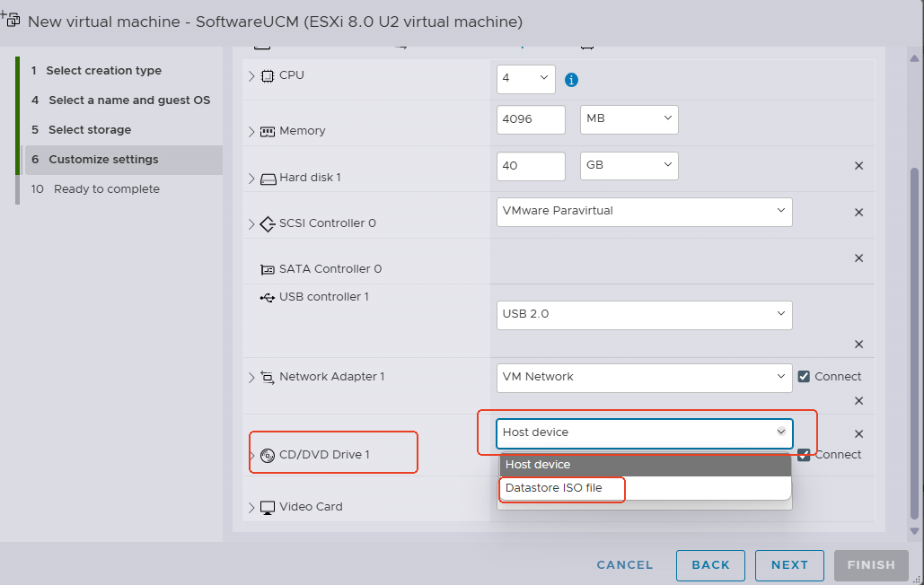This screenshot has height=585, width=924.
Task: Remove Hard disk 1 with its X
Action: pos(858,166)
